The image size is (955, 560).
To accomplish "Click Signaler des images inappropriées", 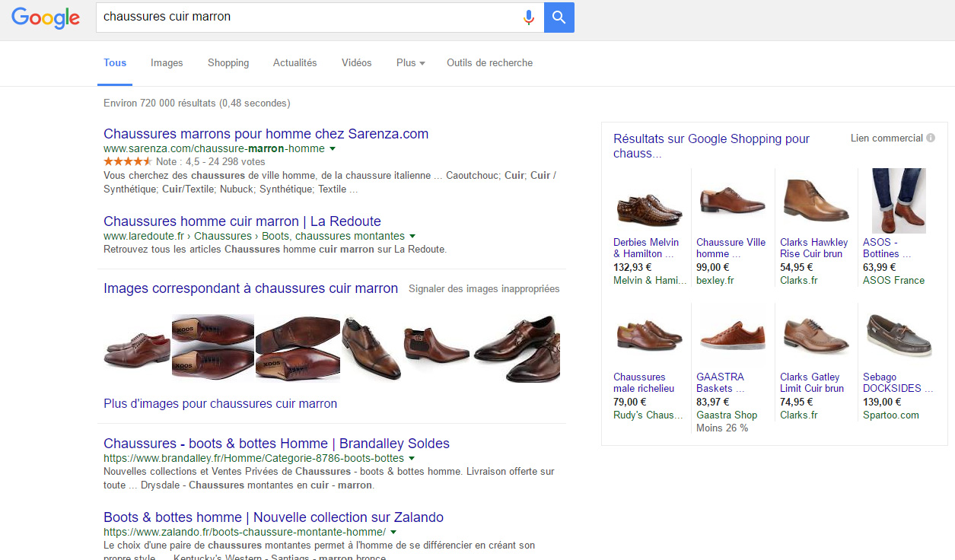I will [x=484, y=289].
